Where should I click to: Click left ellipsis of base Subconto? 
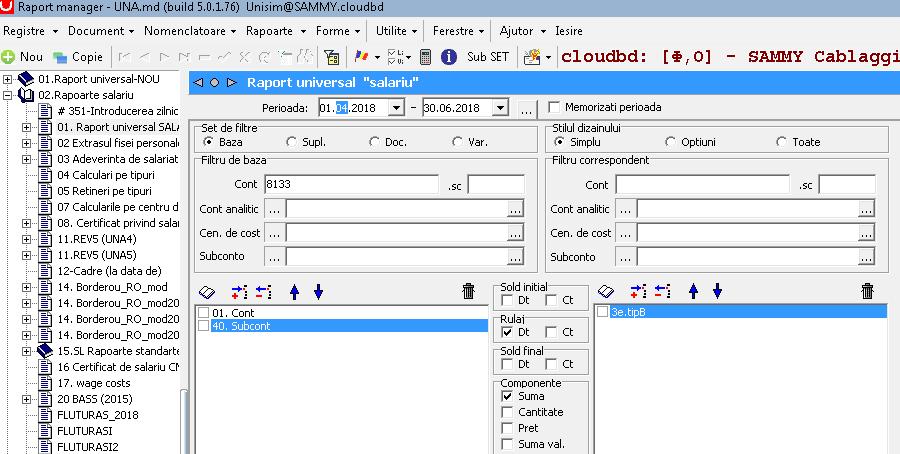(274, 257)
